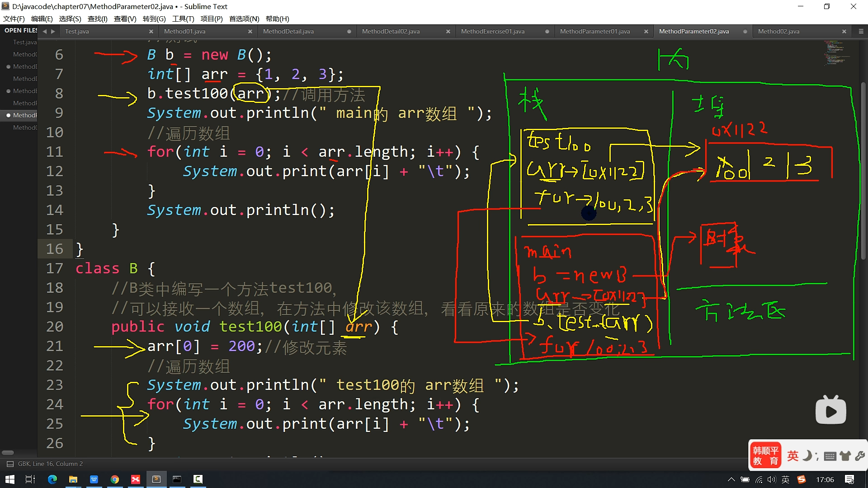Open the volume control in tray
This screenshot has height=488, width=868.
[x=772, y=479]
